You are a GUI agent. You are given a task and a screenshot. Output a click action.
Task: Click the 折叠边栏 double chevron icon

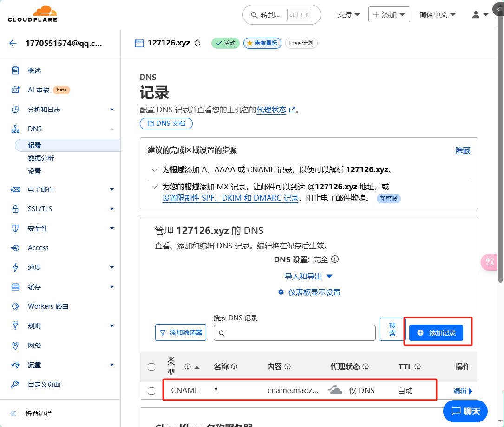coord(13,414)
